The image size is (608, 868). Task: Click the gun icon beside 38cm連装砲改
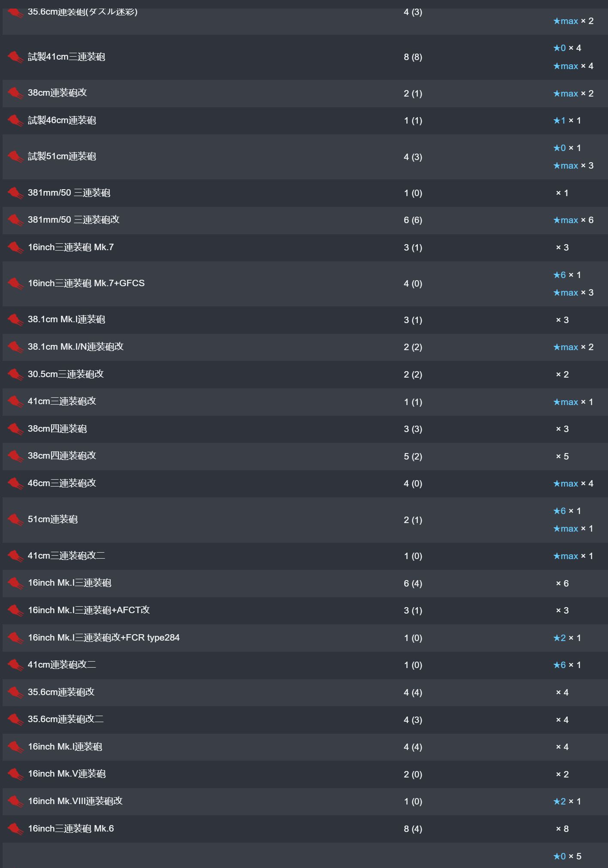tap(15, 93)
